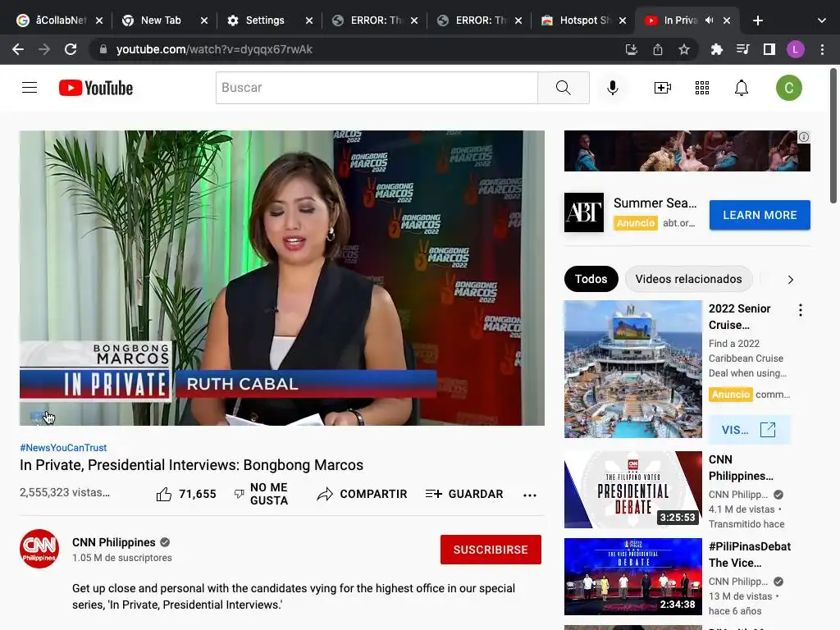Select the Todos filter chip
Viewport: 840px width, 630px height.
tap(591, 279)
